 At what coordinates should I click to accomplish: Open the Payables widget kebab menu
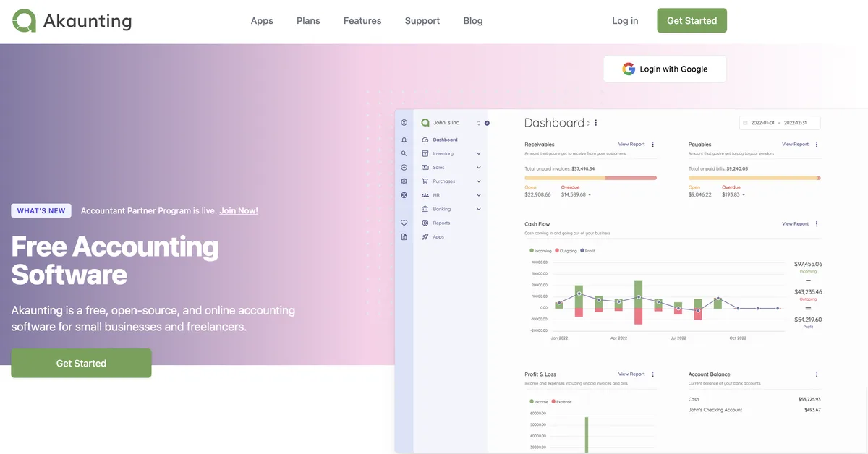click(x=817, y=145)
